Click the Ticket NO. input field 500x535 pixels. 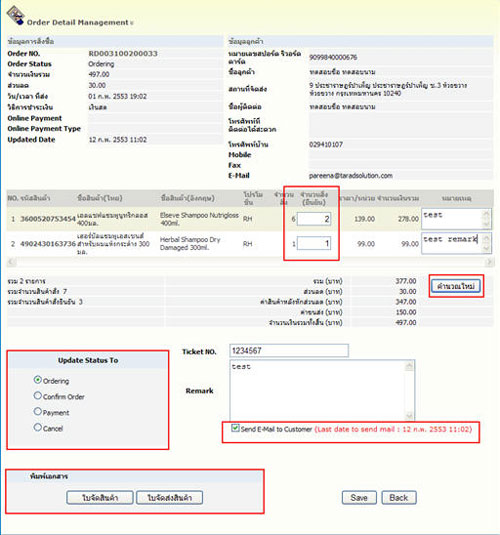coord(289,351)
